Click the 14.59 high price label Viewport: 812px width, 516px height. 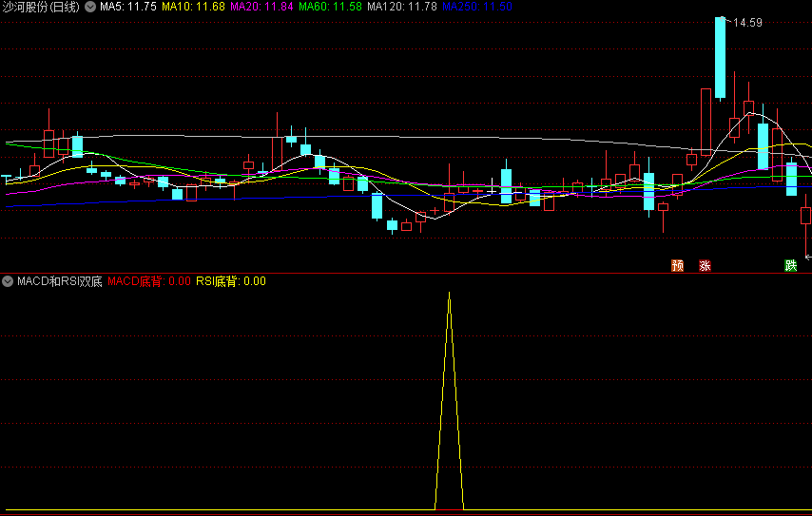coord(747,23)
